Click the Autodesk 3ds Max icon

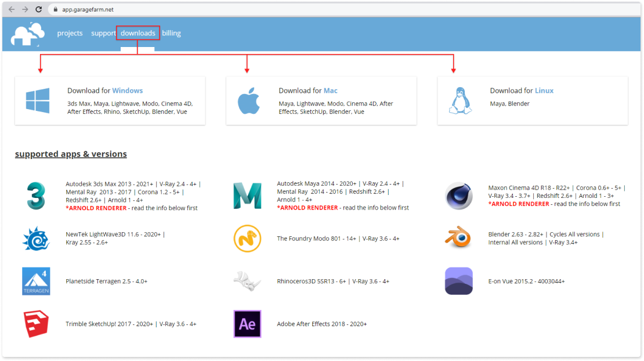click(36, 196)
